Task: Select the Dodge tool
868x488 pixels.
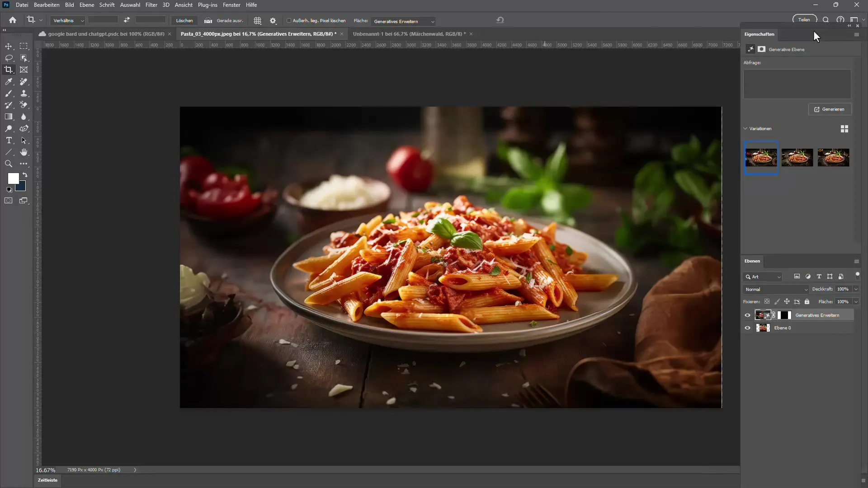Action: [x=9, y=128]
